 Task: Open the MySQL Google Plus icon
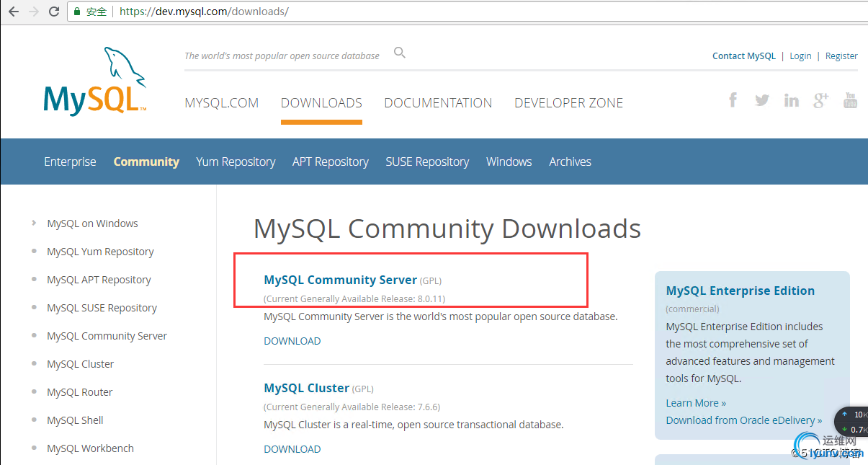821,100
